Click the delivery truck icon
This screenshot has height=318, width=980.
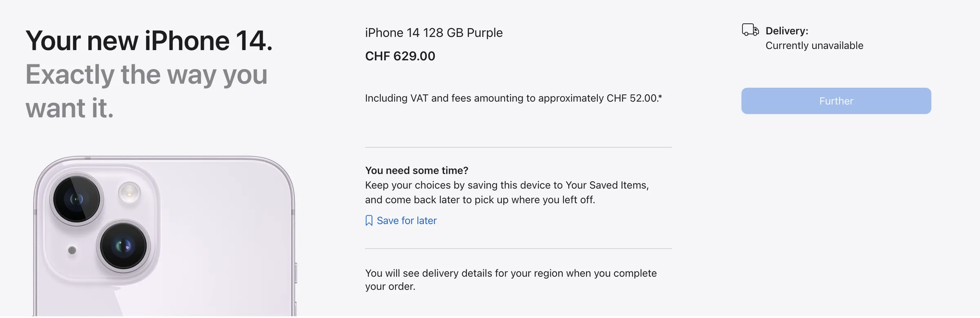coord(750,30)
